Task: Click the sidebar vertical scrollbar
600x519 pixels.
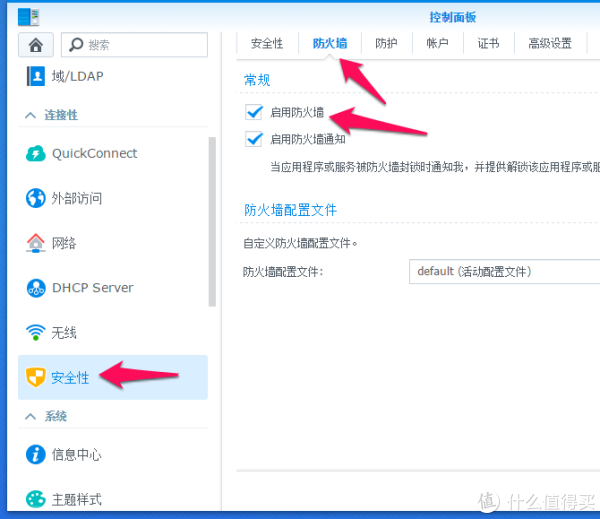Action: click(211, 220)
